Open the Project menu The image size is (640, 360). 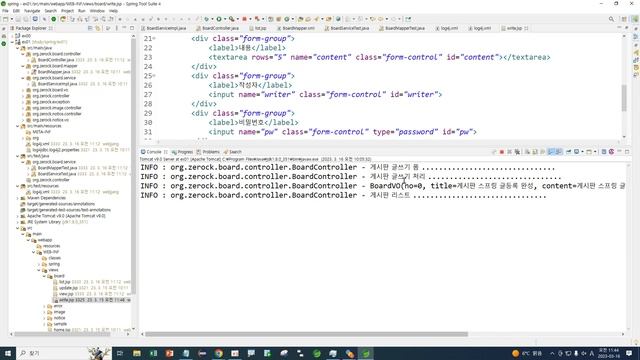pos(67,11)
